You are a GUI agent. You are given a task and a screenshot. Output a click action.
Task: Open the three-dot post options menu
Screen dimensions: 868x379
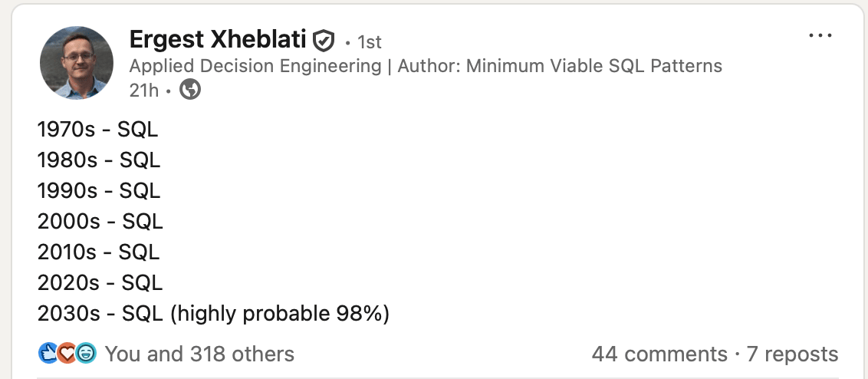coord(820,36)
